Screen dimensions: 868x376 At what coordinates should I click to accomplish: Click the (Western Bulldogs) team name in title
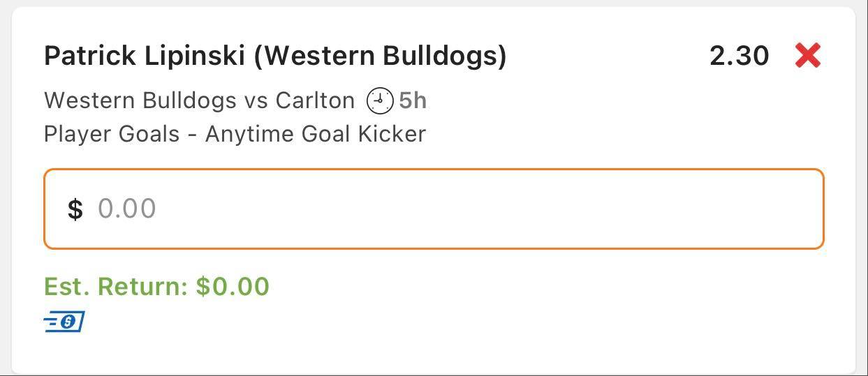[x=380, y=56]
